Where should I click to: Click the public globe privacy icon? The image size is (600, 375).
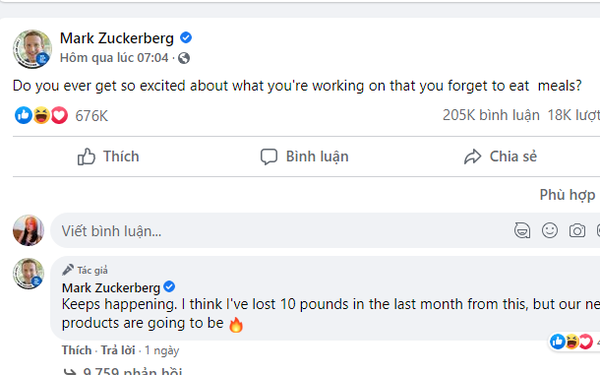(184, 58)
